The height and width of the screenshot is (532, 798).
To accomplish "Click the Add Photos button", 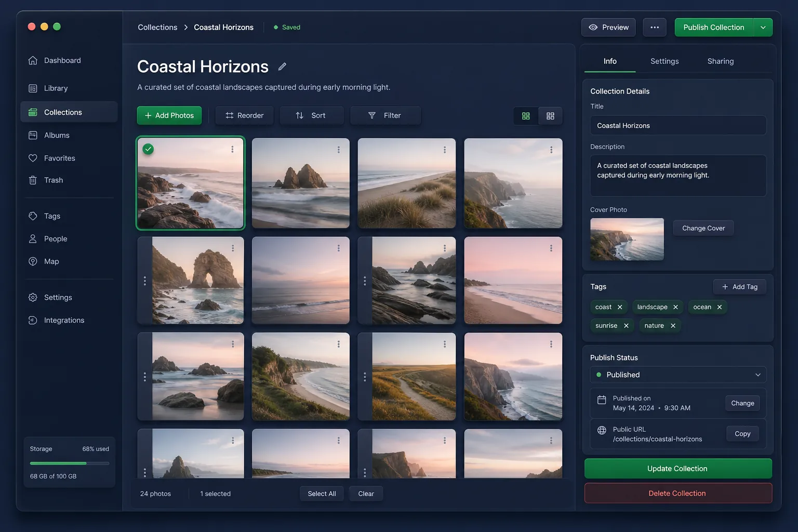I will click(x=169, y=115).
